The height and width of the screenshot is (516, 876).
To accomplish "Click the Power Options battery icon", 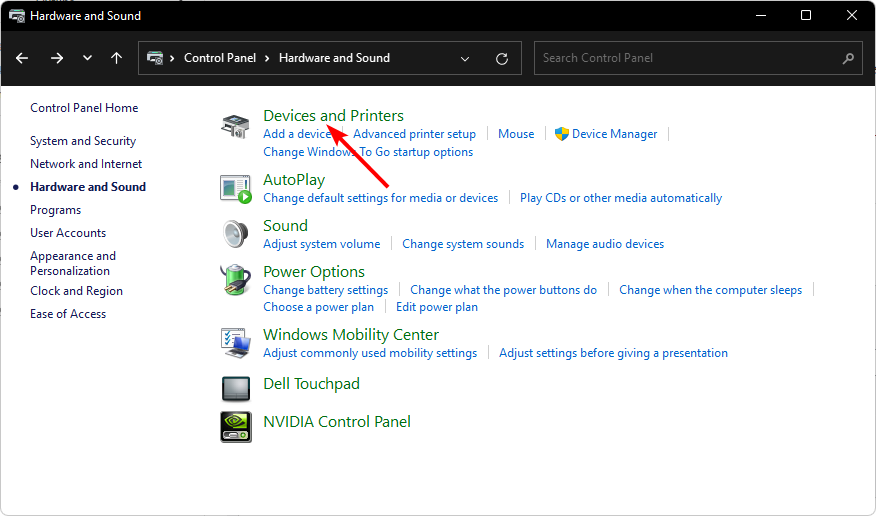I will pyautogui.click(x=235, y=280).
